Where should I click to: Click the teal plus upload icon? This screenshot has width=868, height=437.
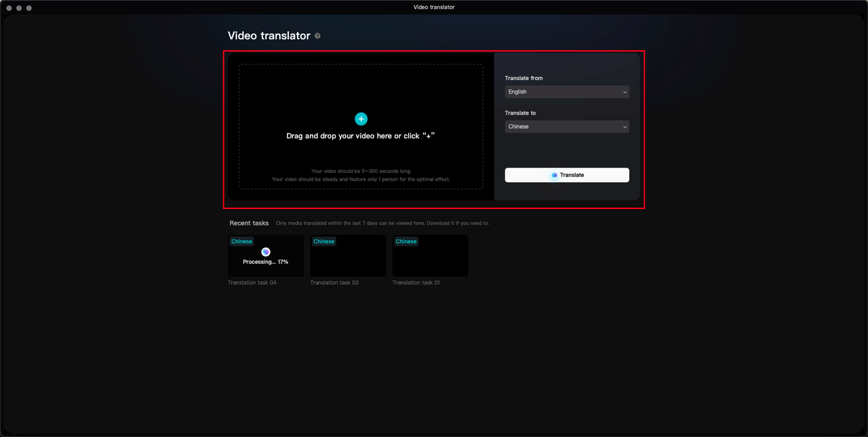[361, 119]
